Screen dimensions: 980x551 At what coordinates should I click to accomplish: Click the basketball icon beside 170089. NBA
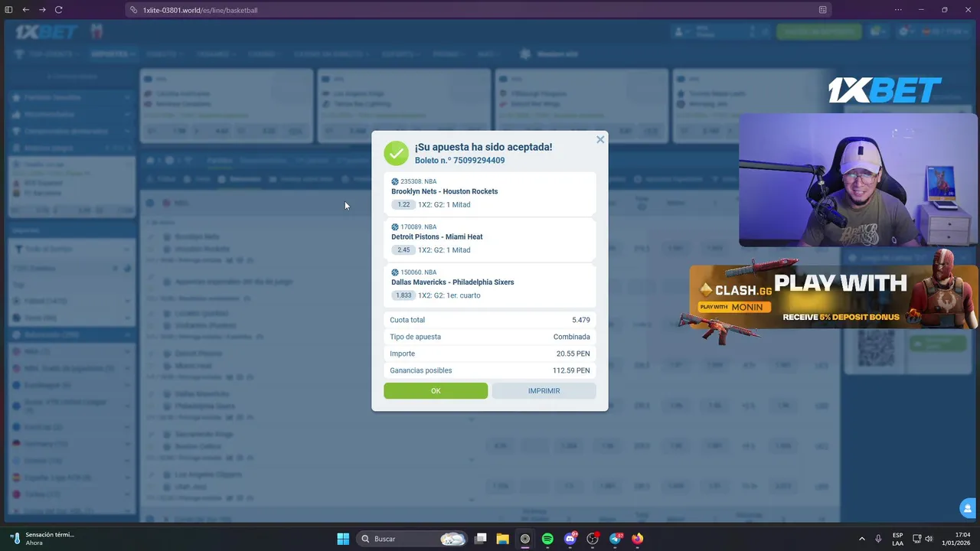click(395, 227)
